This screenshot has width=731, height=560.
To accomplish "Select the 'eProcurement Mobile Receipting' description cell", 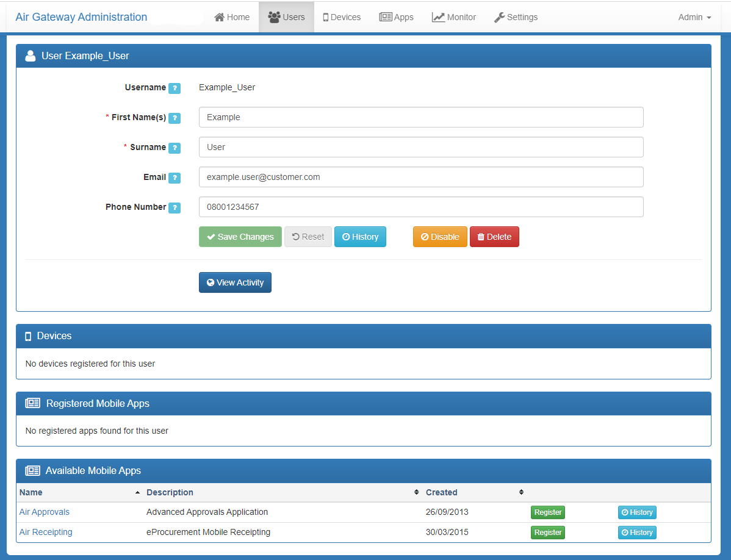I will click(209, 532).
